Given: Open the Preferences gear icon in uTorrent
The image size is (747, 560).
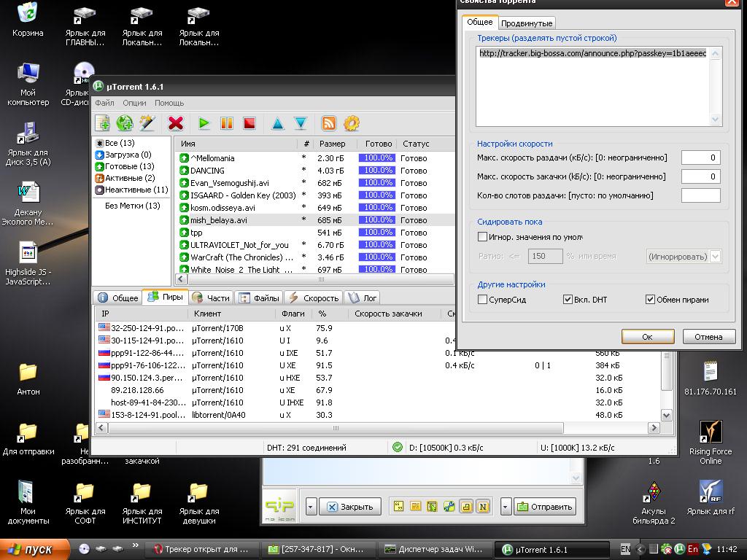Looking at the screenshot, I should [x=352, y=123].
